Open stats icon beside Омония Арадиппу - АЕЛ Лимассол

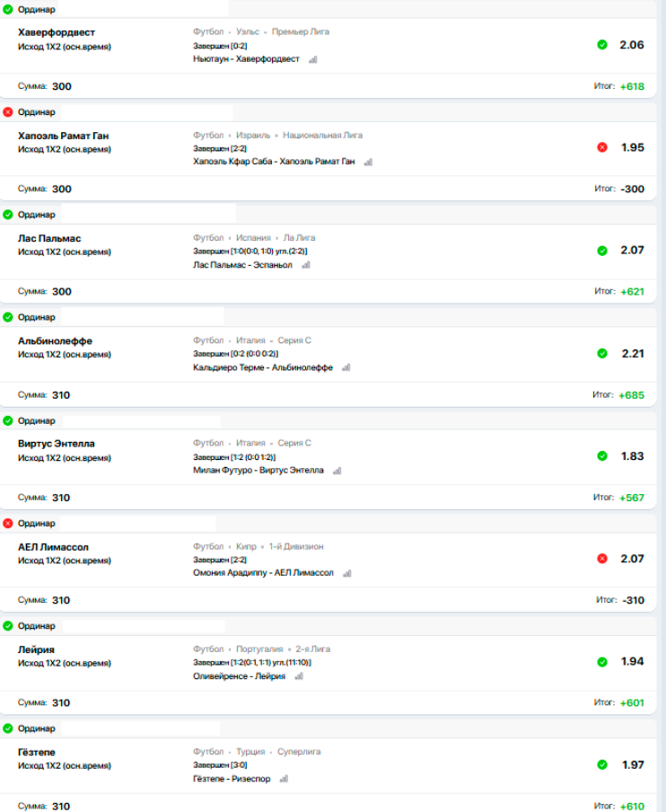(x=347, y=574)
